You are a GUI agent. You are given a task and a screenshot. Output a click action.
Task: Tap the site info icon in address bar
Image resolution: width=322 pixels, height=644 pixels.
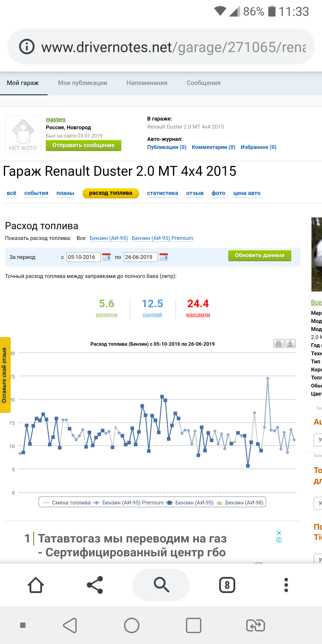click(27, 47)
